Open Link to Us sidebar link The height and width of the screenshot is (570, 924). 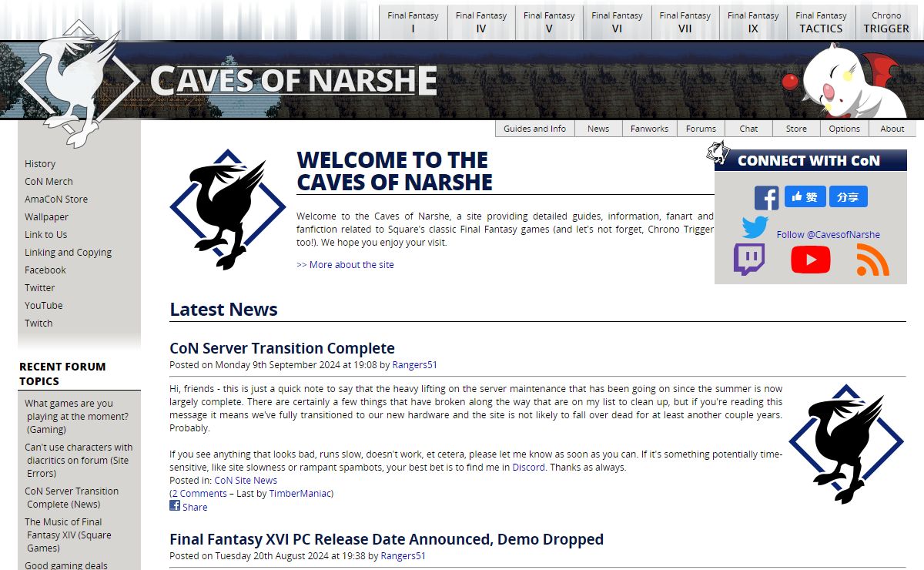point(45,234)
